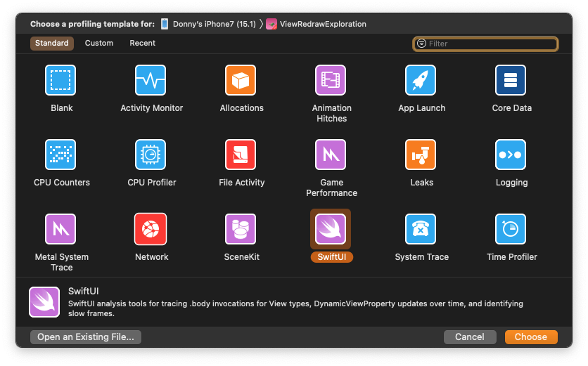This screenshot has width=588, height=366.
Task: Click the highlighted SwiftUI template icon
Action: point(331,229)
